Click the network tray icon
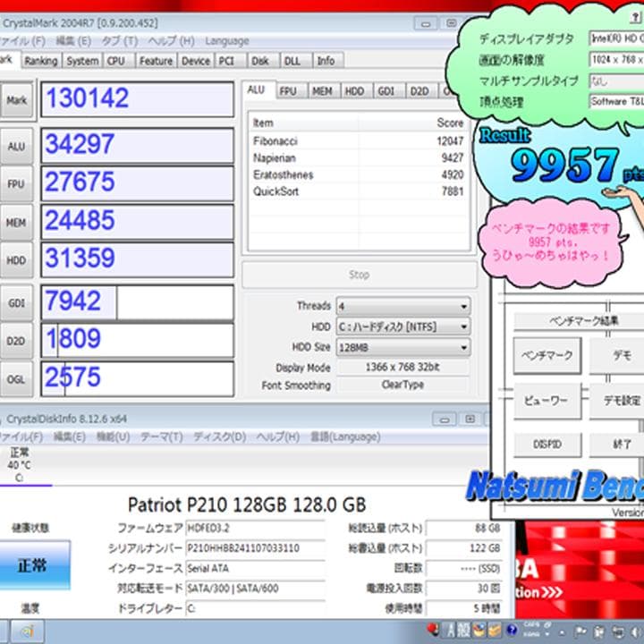644x644 pixels. (617, 631)
